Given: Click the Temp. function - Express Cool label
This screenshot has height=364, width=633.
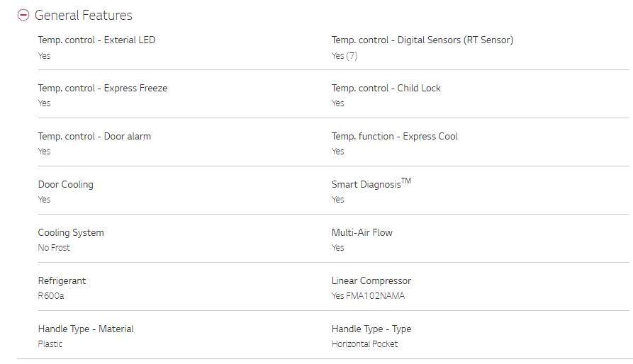Looking at the screenshot, I should 394,136.
